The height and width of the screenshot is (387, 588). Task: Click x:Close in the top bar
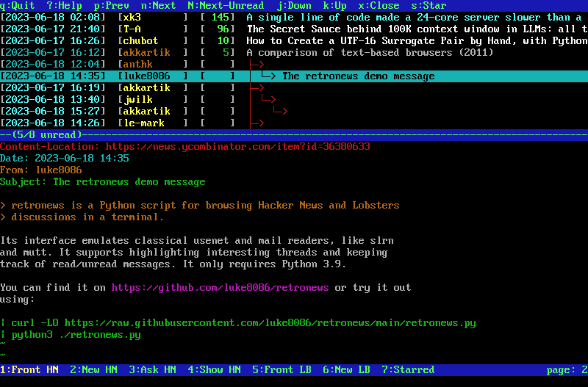click(x=379, y=6)
